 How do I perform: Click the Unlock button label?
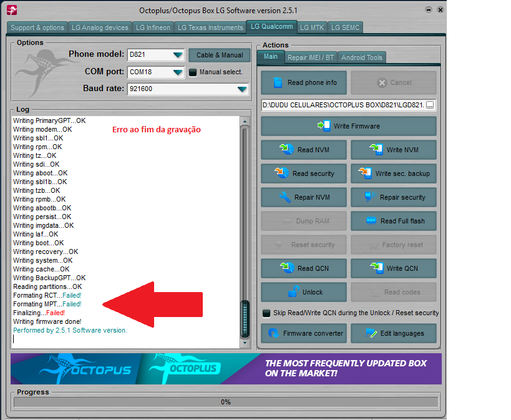(x=313, y=292)
